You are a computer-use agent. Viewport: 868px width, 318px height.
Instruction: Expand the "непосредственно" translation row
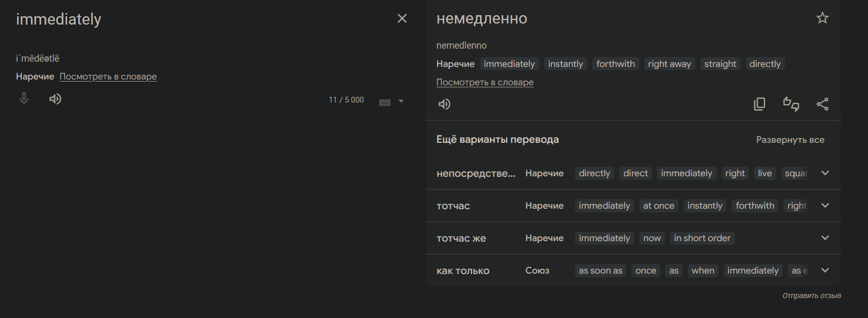(825, 173)
